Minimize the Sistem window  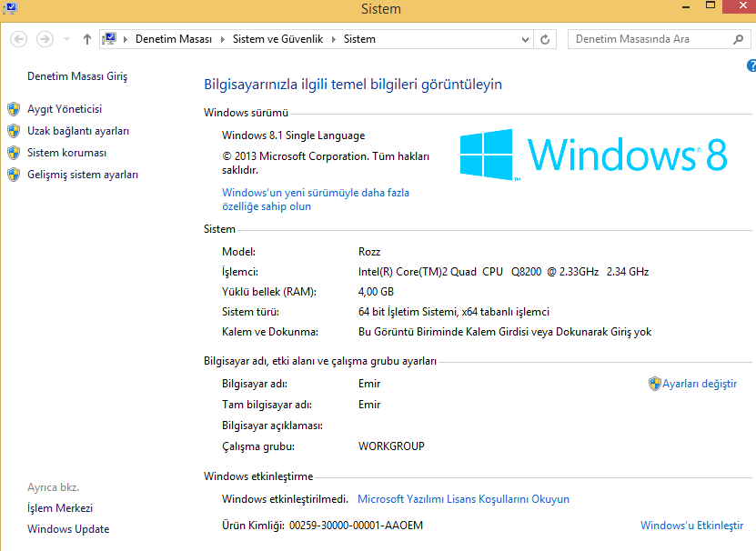686,7
